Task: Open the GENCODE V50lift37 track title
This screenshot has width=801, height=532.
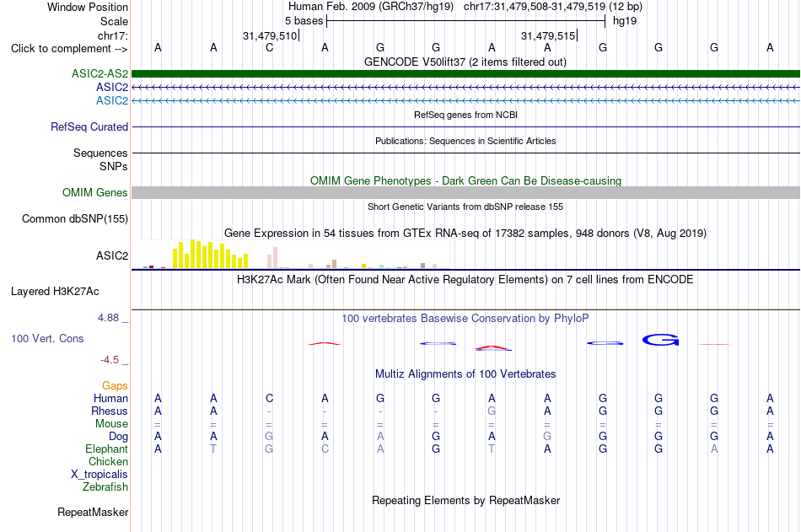Action: (x=465, y=62)
